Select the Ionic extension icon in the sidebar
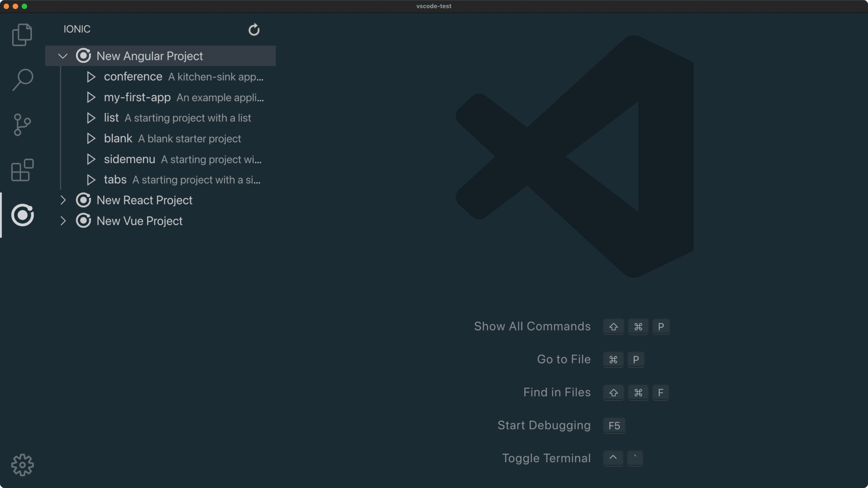 pos(22,216)
